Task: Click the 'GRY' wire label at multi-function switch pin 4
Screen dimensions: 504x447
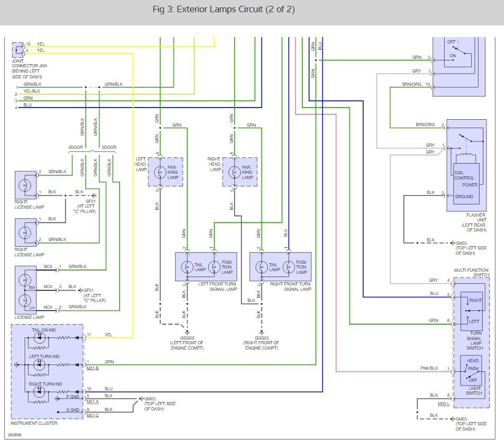Action: click(x=433, y=280)
